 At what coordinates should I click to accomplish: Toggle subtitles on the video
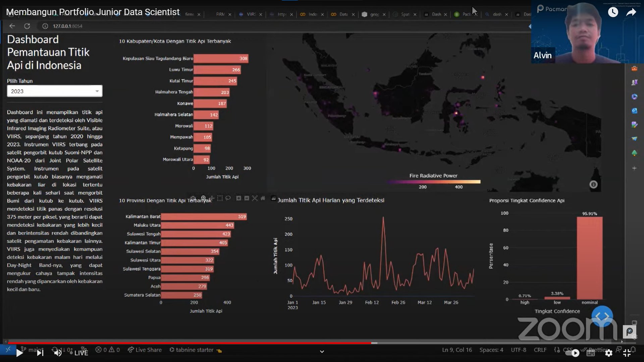(591, 353)
